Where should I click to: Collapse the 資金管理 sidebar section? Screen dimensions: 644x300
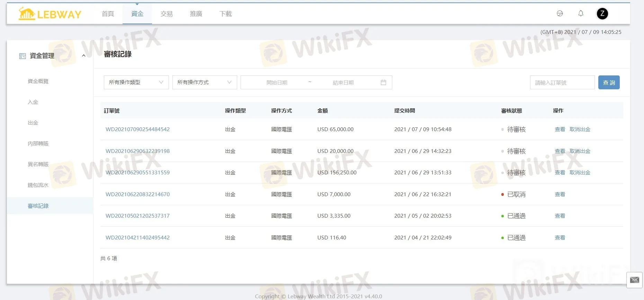pos(83,56)
